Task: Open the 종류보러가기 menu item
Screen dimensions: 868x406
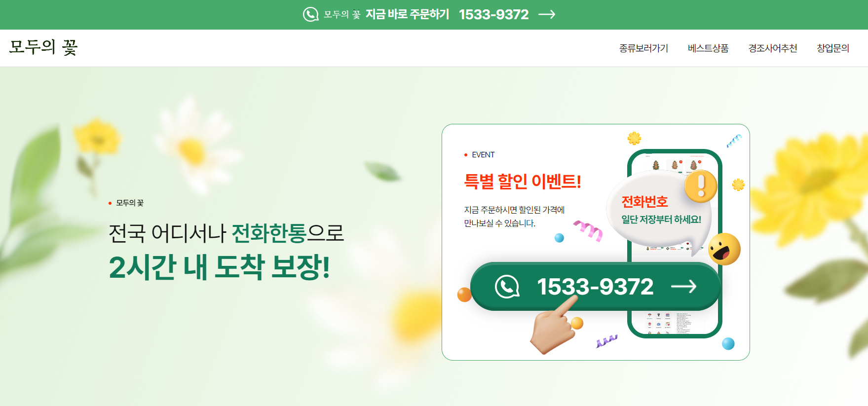Action: pyautogui.click(x=643, y=48)
